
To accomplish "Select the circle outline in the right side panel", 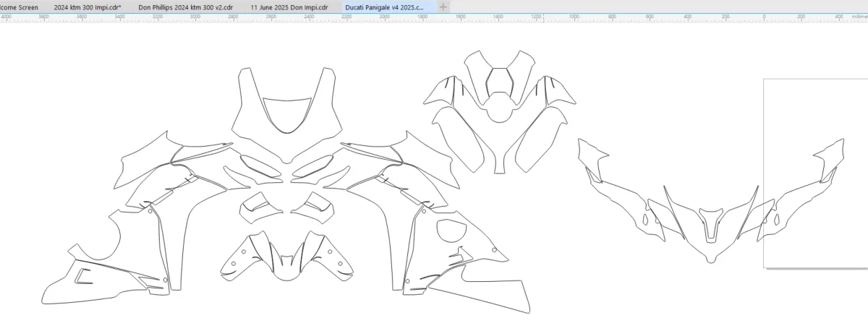I will [452, 231].
